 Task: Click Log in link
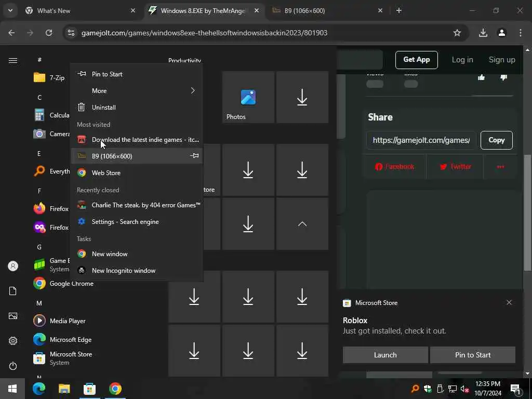[x=462, y=60]
